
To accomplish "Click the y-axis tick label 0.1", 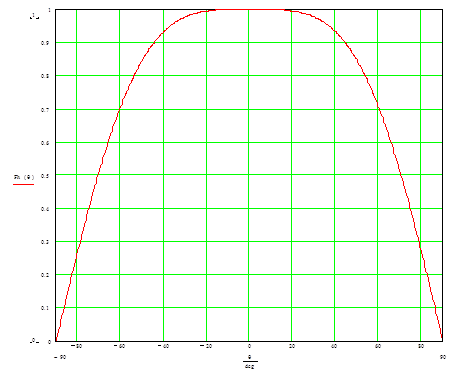I will pos(45,308).
